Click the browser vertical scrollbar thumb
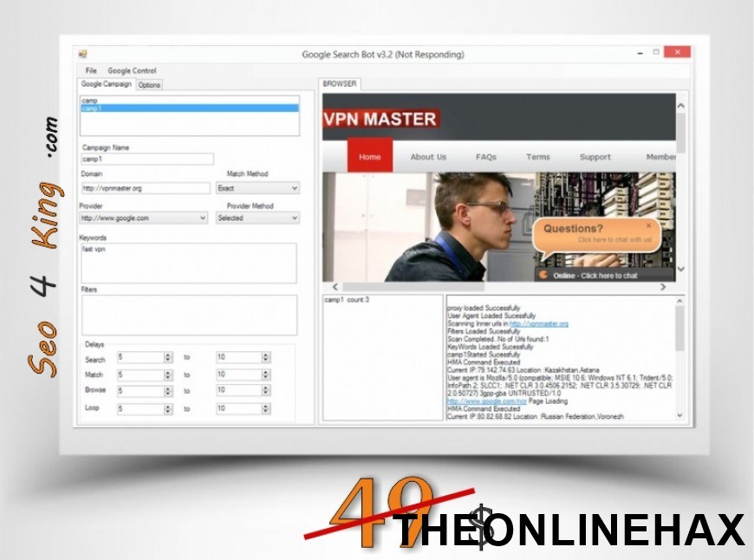This screenshot has height=560, width=754. click(x=680, y=133)
